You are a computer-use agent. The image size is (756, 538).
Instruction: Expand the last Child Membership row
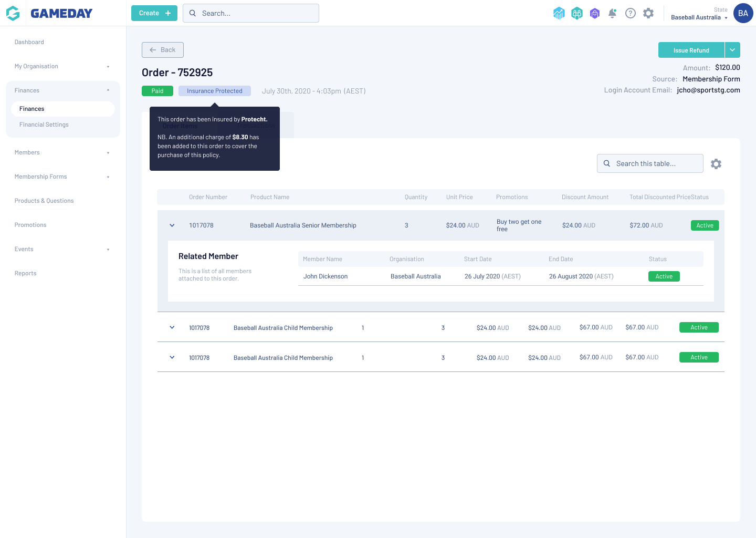(172, 357)
